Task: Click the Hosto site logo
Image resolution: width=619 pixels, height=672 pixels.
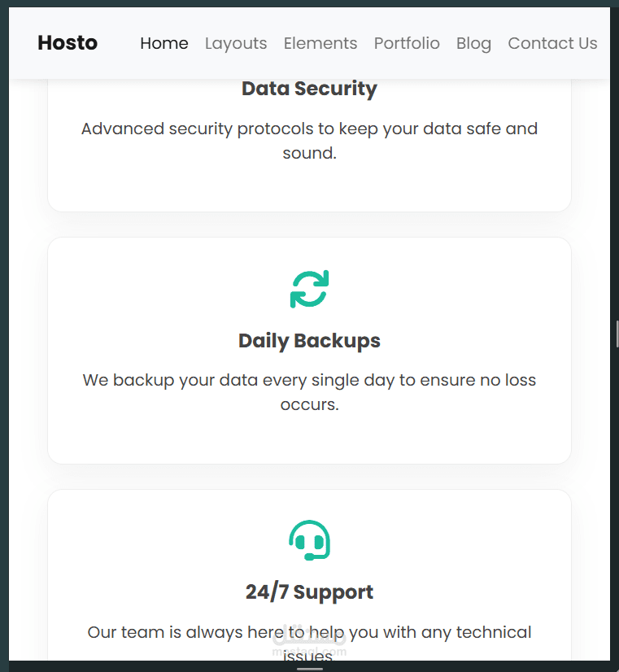Action: (68, 43)
